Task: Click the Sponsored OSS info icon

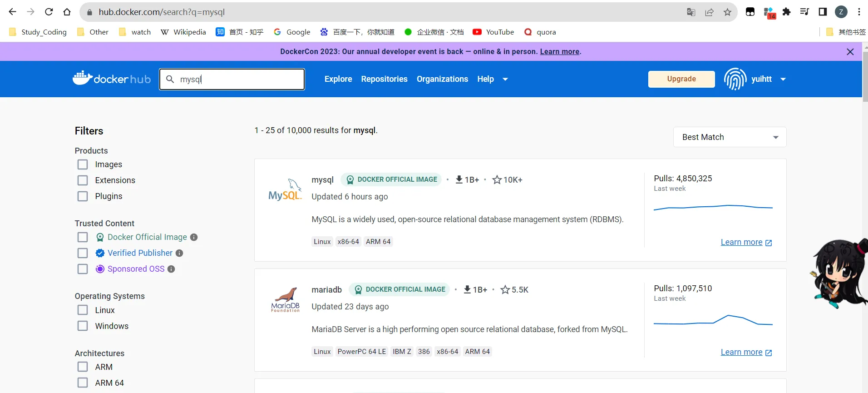Action: coord(171,269)
